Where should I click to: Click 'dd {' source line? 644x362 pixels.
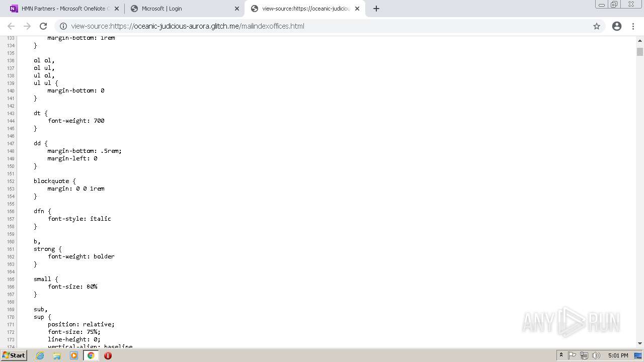(x=41, y=143)
